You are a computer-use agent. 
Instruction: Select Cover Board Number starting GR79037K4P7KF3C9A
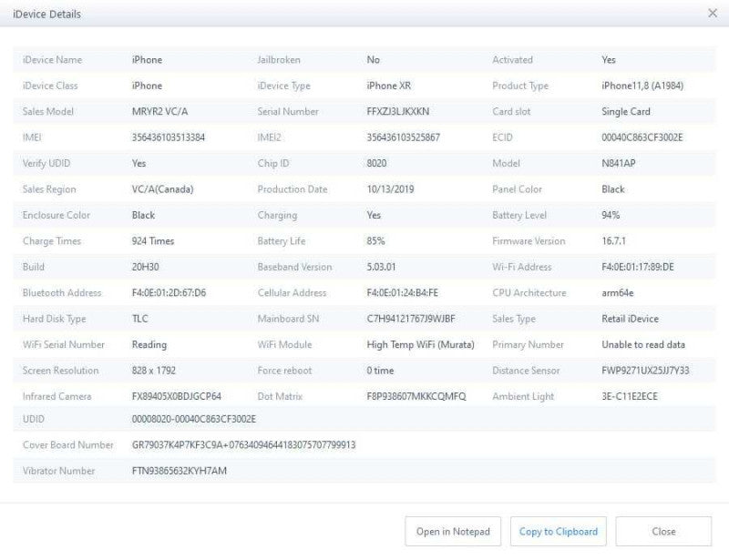click(243, 445)
